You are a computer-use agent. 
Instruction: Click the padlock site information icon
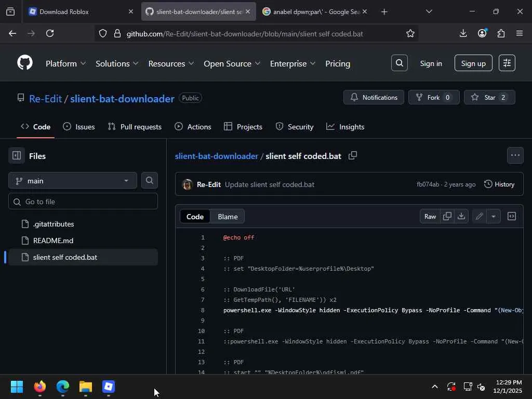click(117, 33)
